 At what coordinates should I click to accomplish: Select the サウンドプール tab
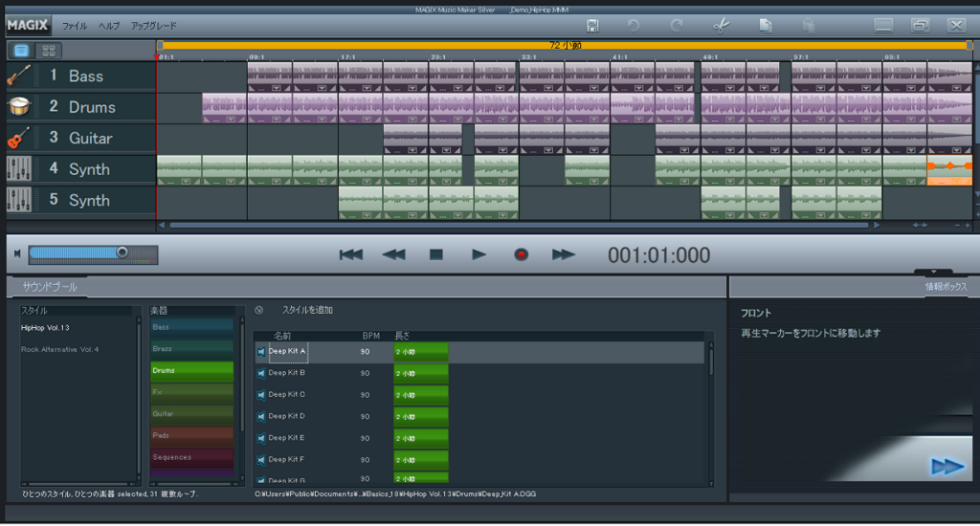50,287
